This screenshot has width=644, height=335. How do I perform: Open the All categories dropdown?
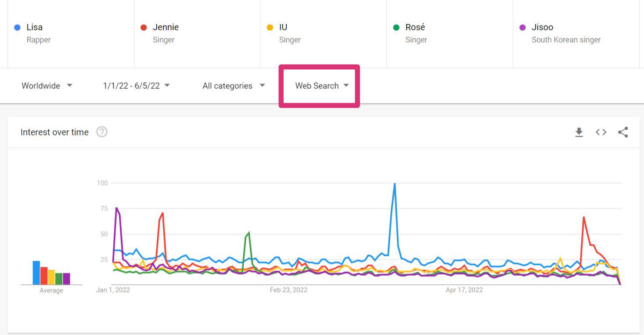[234, 86]
